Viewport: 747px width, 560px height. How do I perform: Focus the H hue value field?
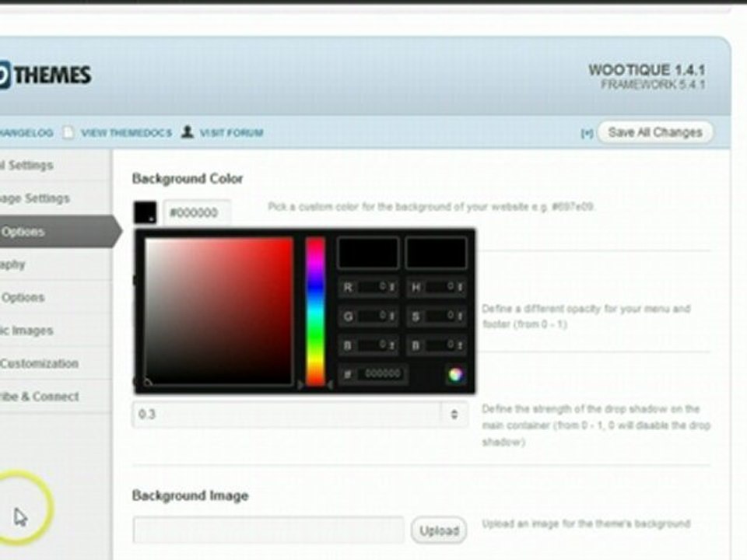tap(436, 287)
